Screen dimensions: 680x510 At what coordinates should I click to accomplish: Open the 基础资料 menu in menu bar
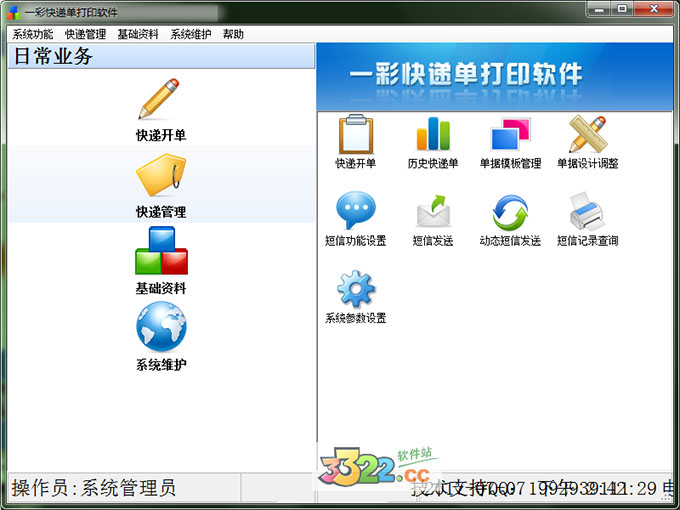(x=138, y=34)
